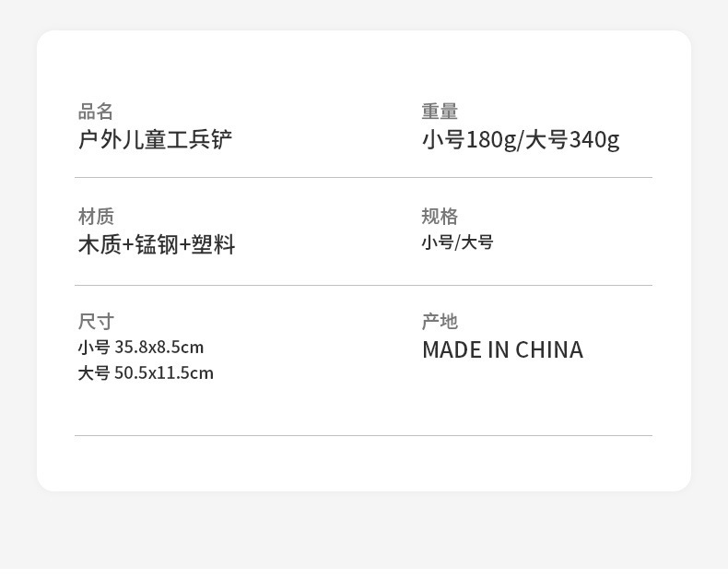
Task: Select small size 35.8x8.5cm line
Action: click(141, 347)
